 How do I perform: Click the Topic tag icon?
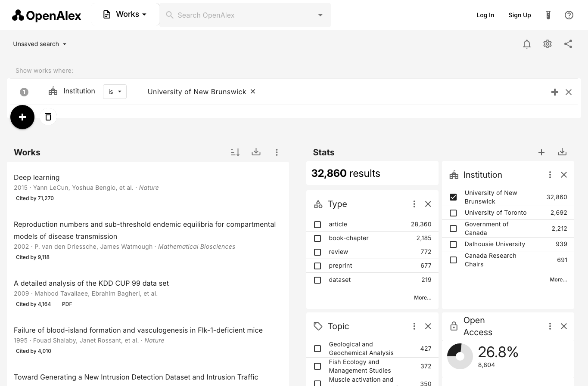pos(318,326)
